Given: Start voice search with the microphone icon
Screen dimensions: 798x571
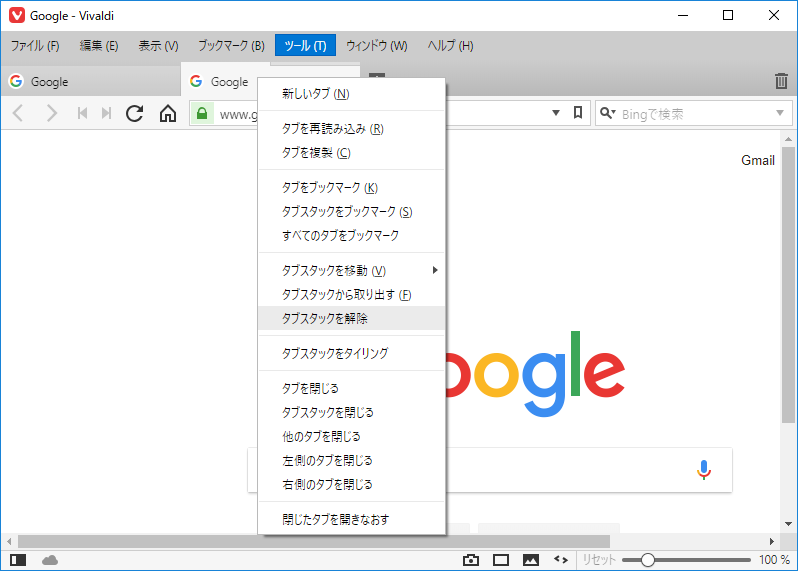Looking at the screenshot, I should tap(704, 470).
